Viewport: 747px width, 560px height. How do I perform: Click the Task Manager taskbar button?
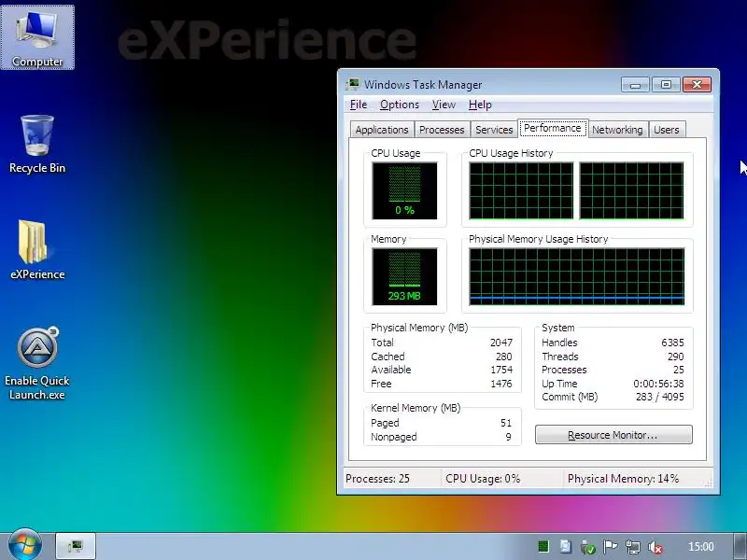[x=76, y=546]
